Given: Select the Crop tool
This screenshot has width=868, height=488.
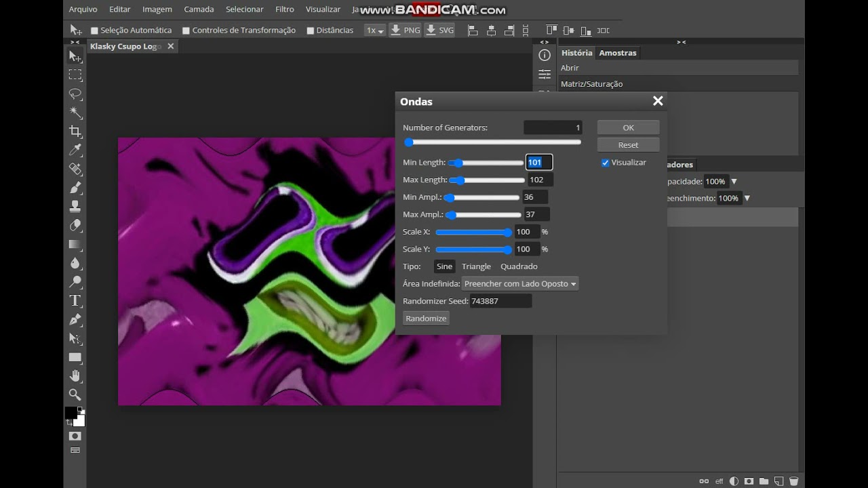Looking at the screenshot, I should pos(75,131).
